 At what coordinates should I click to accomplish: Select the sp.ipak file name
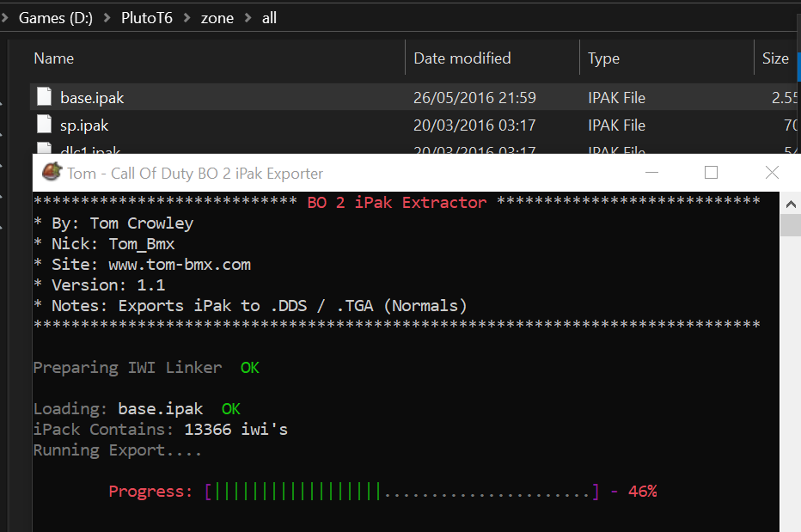click(x=84, y=125)
